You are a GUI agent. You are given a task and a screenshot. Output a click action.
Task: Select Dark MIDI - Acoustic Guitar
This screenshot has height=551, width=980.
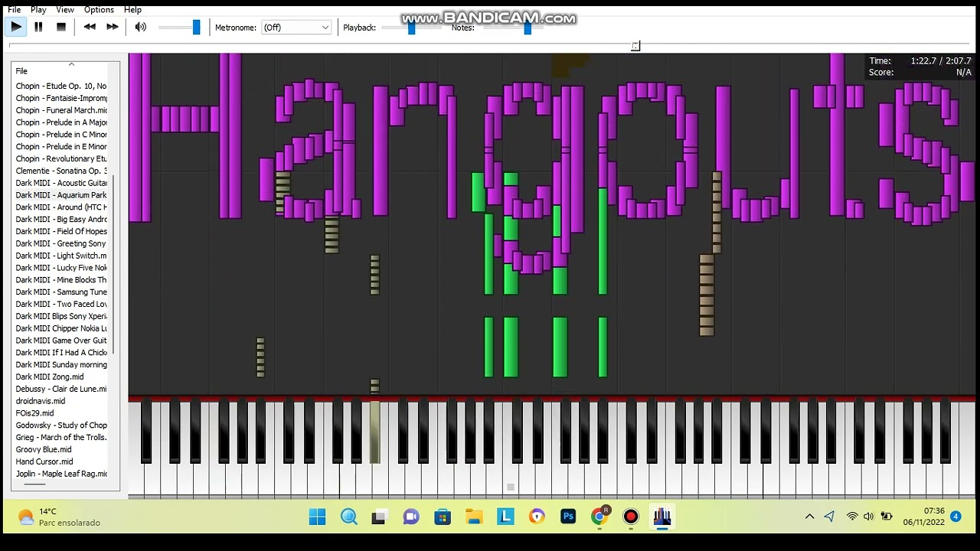point(61,183)
